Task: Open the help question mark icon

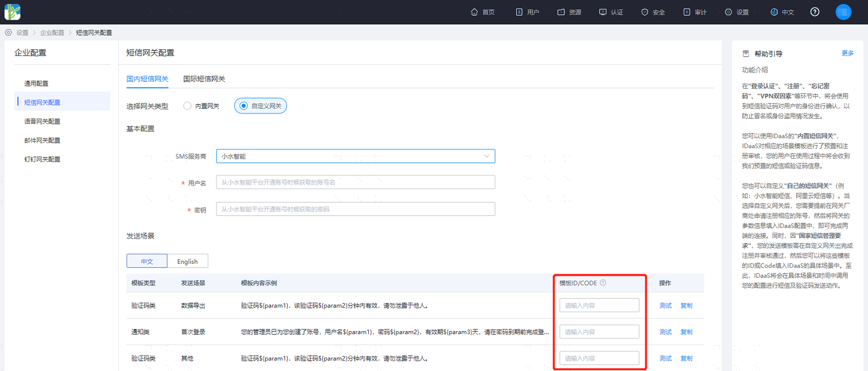Action: [815, 12]
